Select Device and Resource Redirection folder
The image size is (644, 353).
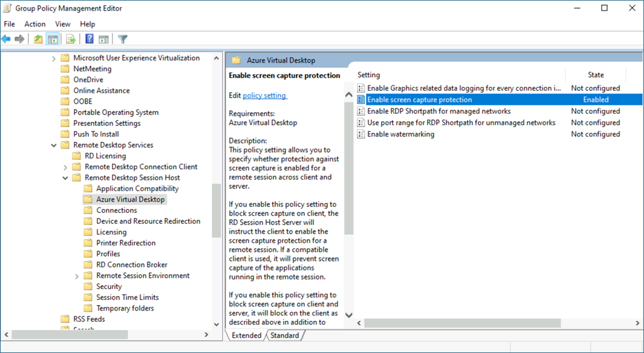[148, 221]
